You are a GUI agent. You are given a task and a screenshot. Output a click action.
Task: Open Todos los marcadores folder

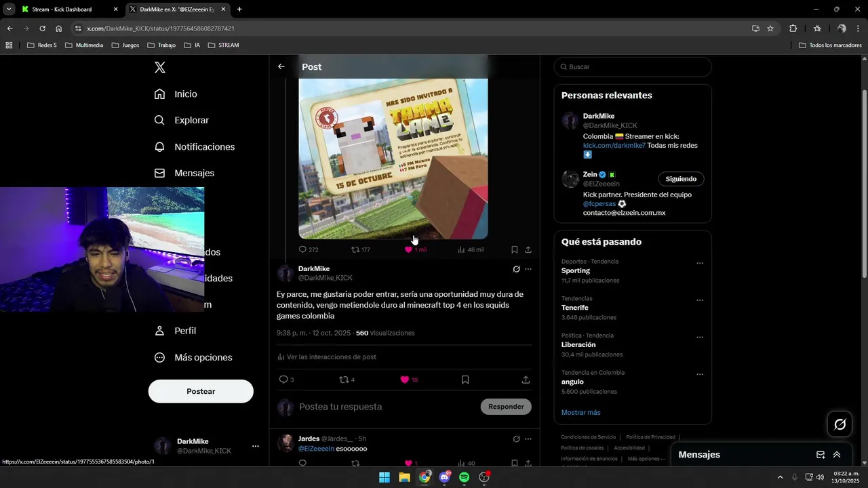click(x=830, y=45)
